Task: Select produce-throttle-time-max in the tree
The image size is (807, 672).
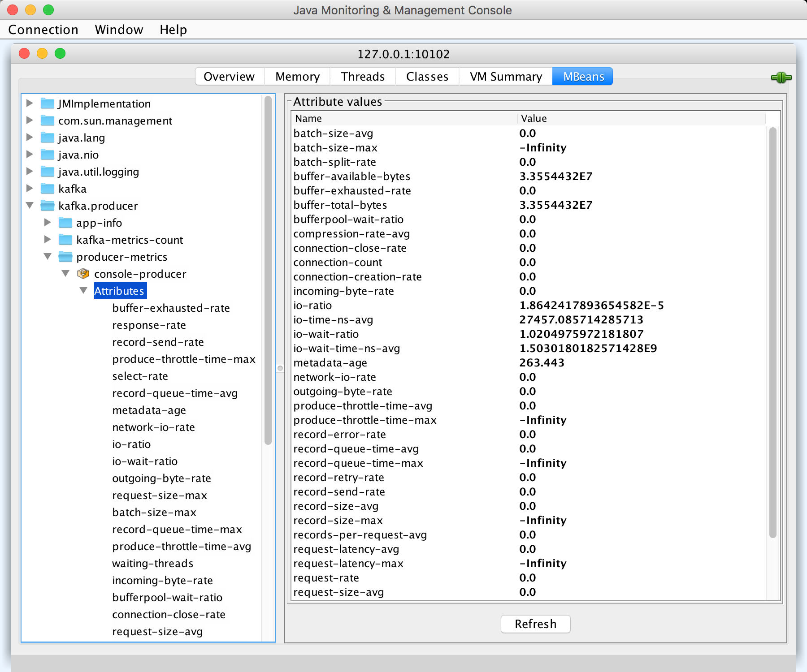Action: click(x=184, y=359)
